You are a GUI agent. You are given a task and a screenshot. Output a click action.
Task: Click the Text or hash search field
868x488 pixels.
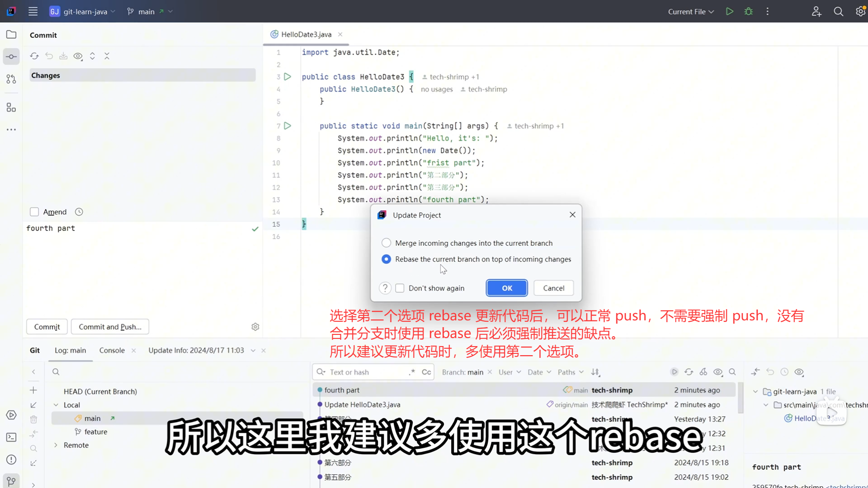point(366,372)
